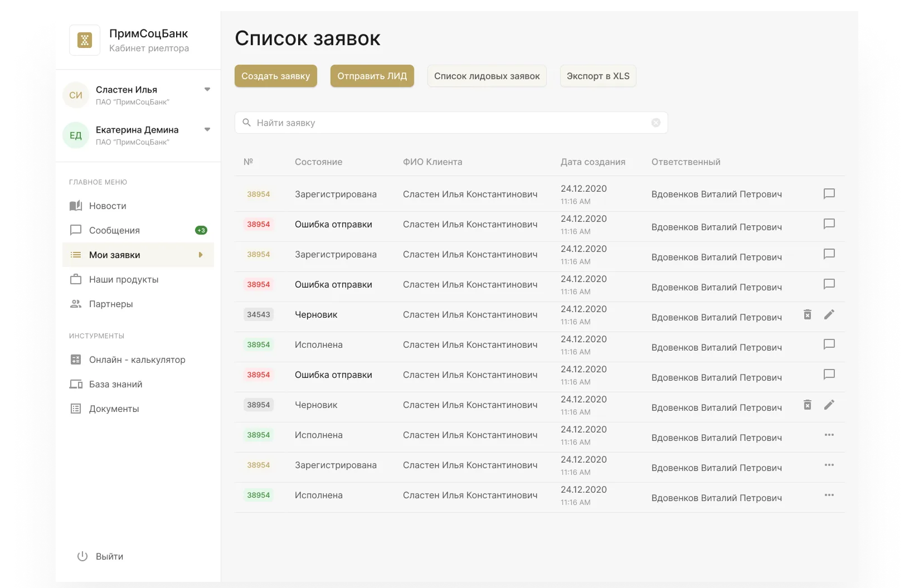Click the power icon next to Выйти
Image resolution: width=914 pixels, height=588 pixels.
pyautogui.click(x=82, y=556)
